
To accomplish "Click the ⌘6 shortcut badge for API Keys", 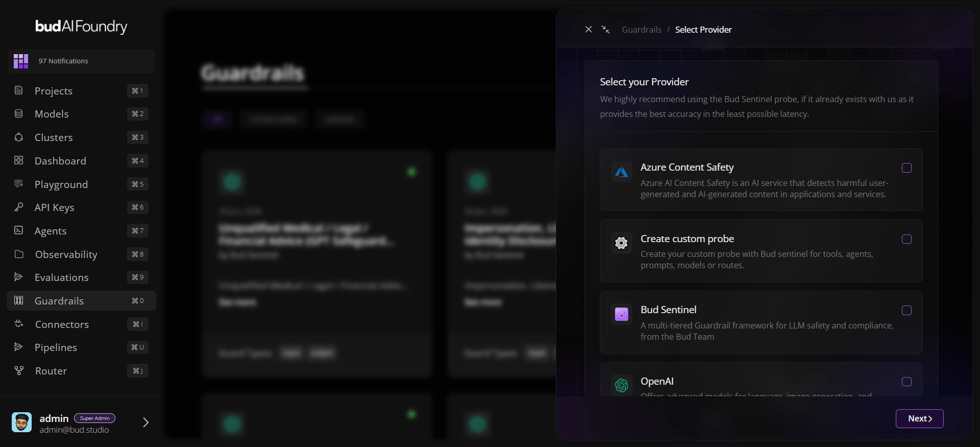I will tap(138, 207).
